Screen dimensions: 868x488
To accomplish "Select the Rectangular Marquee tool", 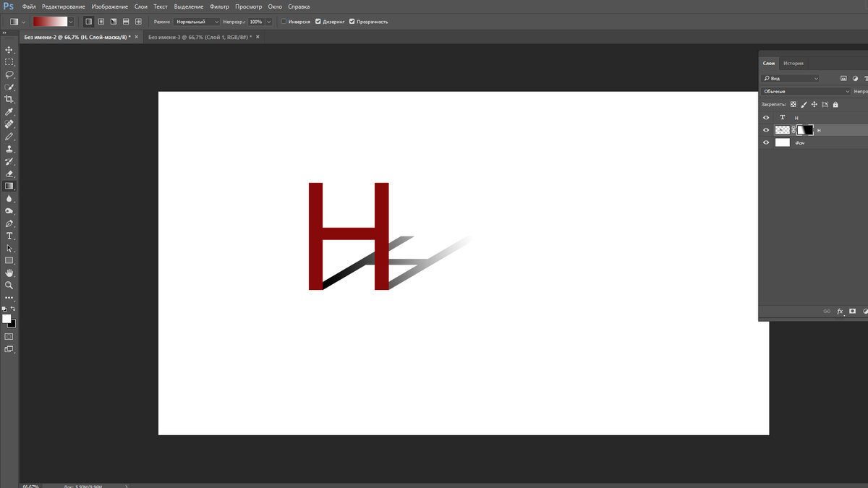I will [9, 62].
